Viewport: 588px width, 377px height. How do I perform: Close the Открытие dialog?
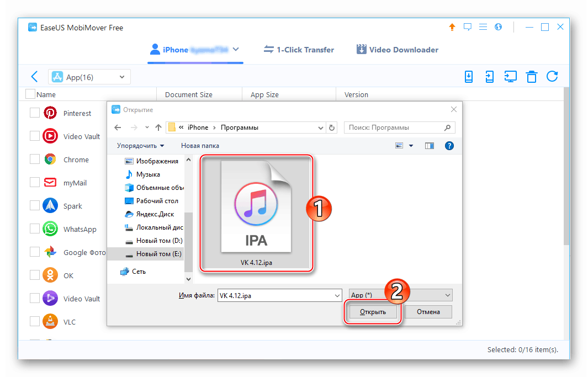454,109
